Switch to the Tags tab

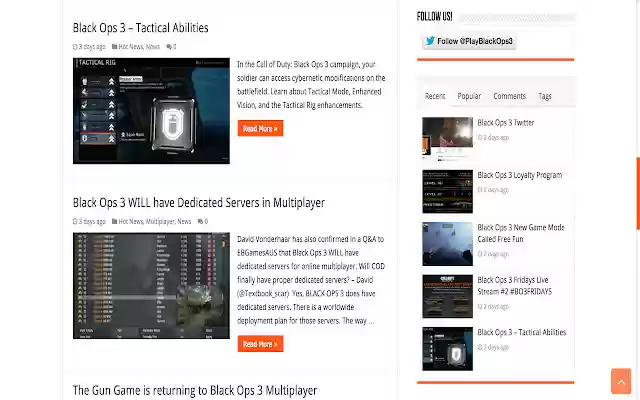545,96
